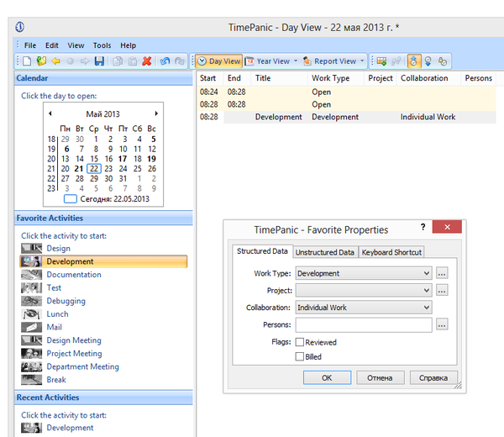Expand the Collaboration dropdown
The height and width of the screenshot is (437, 504).
click(x=426, y=308)
